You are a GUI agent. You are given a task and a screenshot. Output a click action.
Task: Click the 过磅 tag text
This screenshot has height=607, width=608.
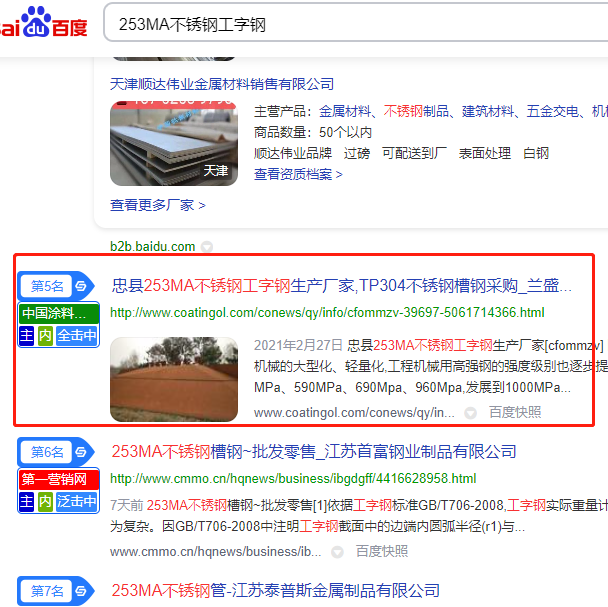tap(357, 153)
